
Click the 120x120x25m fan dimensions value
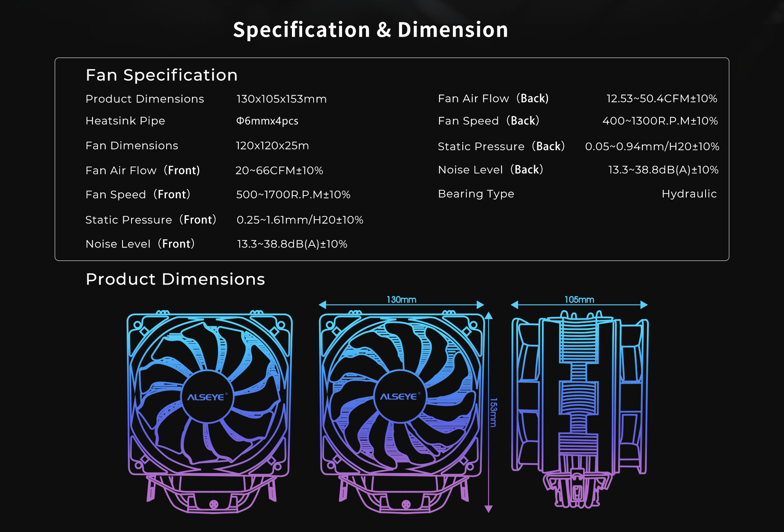(x=272, y=146)
